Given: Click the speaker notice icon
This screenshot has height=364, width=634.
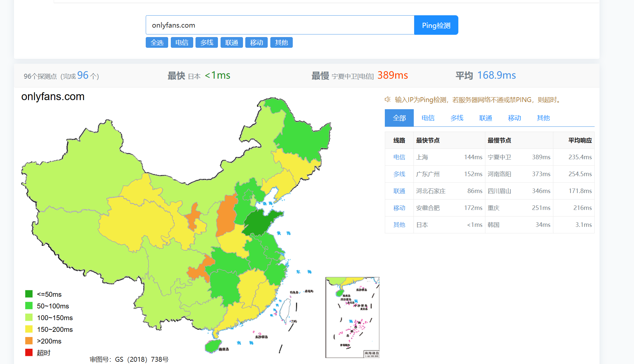Looking at the screenshot, I should coord(387,99).
